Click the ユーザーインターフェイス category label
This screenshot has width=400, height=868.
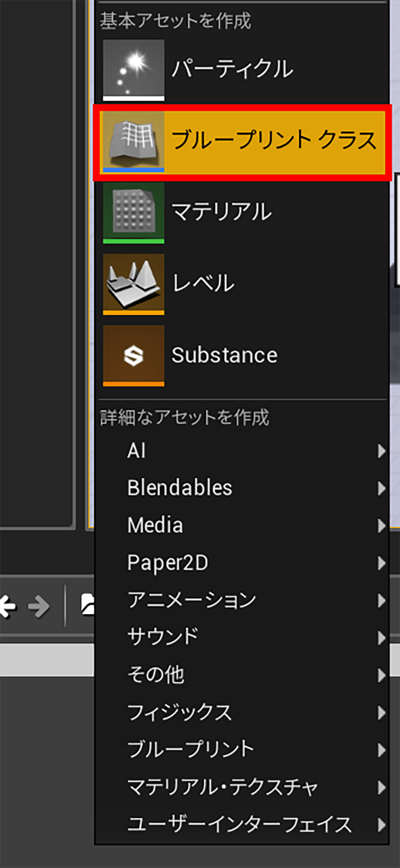point(240,824)
